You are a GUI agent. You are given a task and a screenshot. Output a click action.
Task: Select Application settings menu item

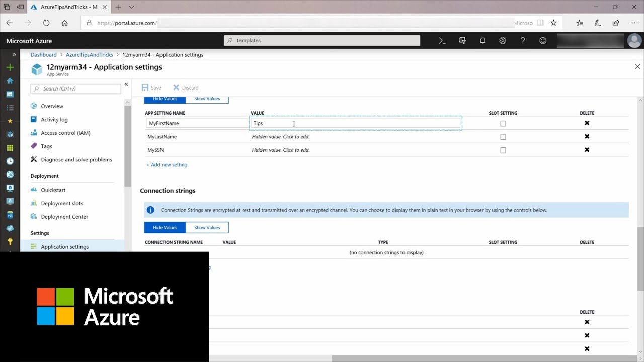pos(65,247)
